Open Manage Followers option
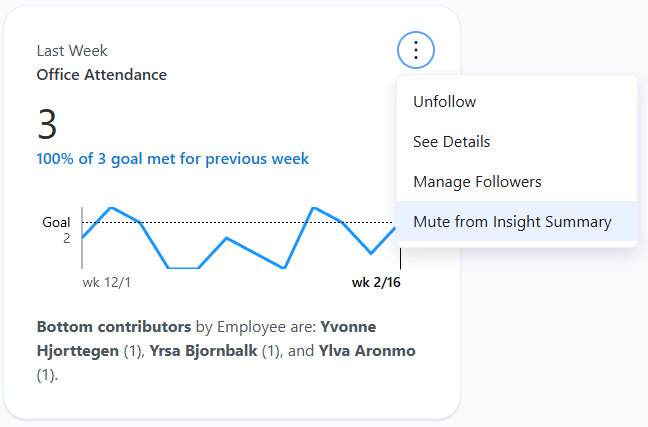 pyautogui.click(x=477, y=182)
